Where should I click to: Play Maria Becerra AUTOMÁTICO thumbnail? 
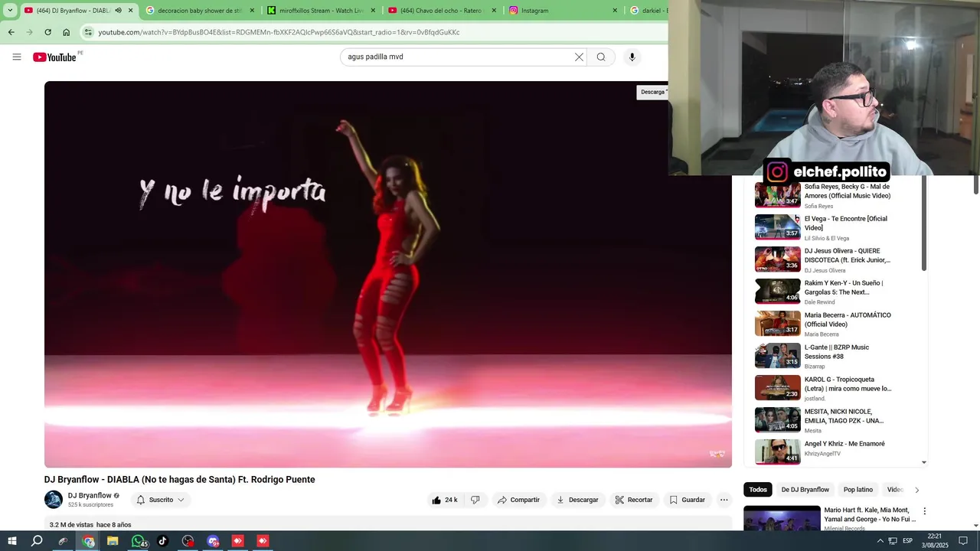click(x=778, y=324)
